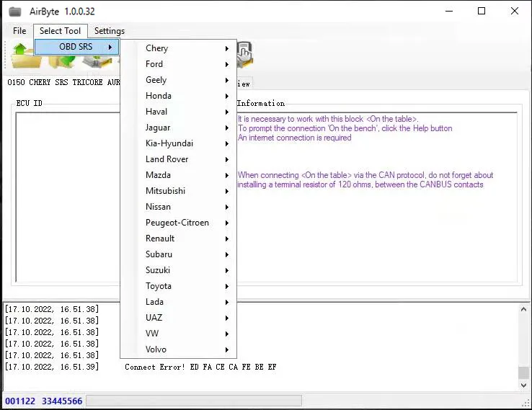Select Peugeot-Citroen in the brand menu
This screenshot has width=532, height=410.
tap(177, 223)
